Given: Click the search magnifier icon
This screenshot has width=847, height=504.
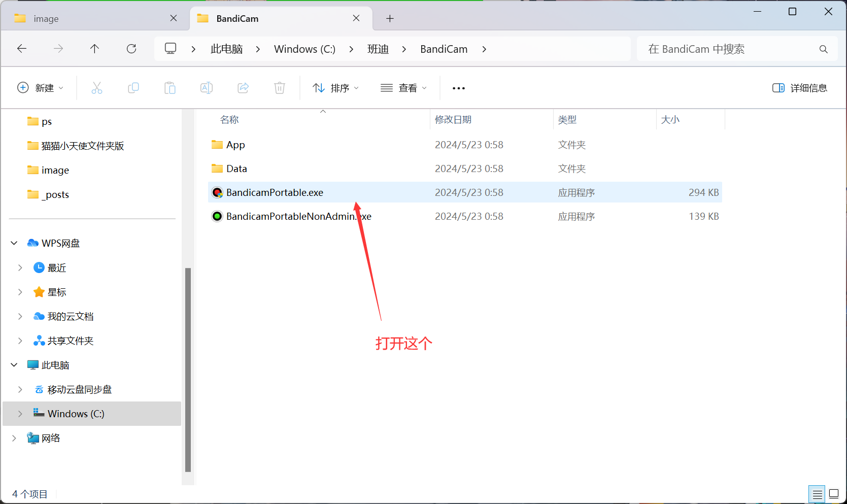Looking at the screenshot, I should coord(823,49).
